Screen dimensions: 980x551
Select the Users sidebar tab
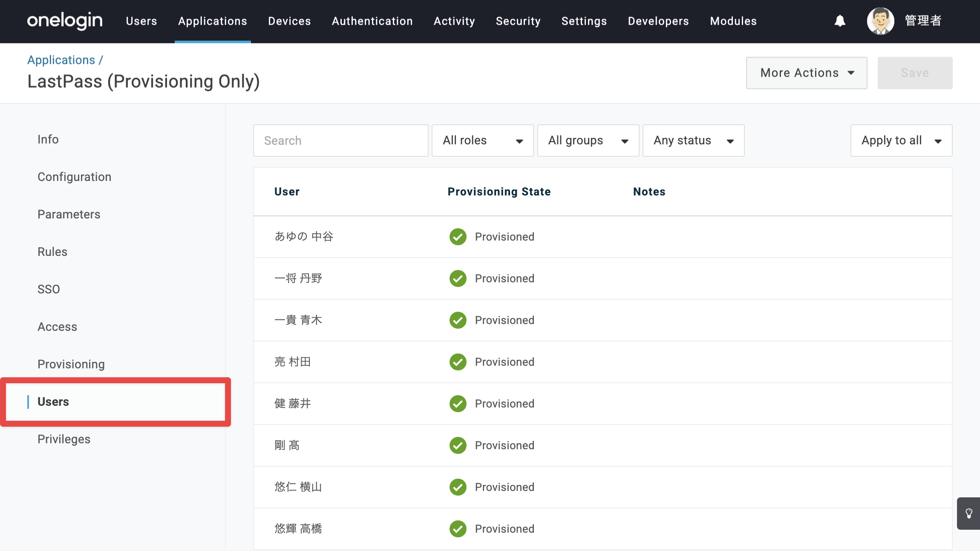click(115, 402)
